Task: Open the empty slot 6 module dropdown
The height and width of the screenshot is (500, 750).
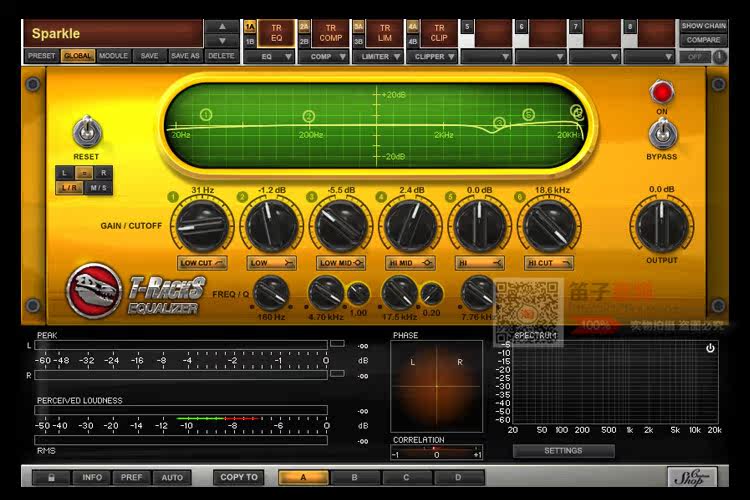Action: pos(541,57)
